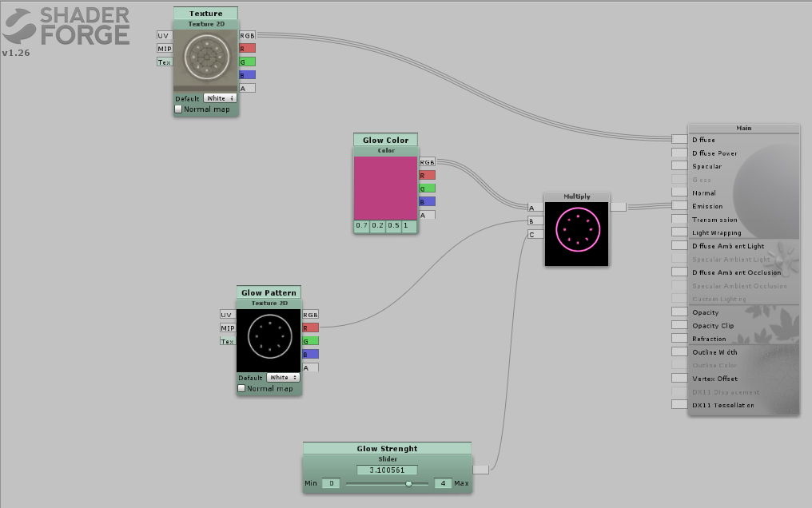Click the slider Min value field

point(332,483)
